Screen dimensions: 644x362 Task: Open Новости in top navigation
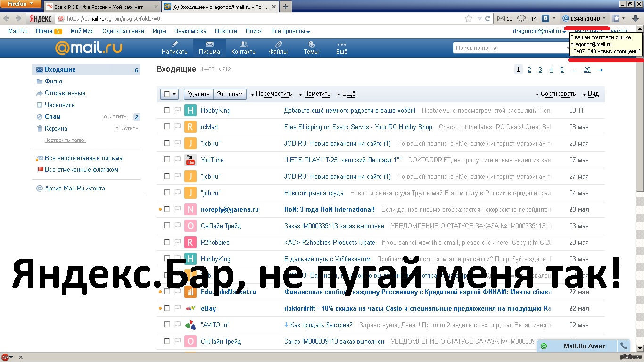[x=226, y=31]
